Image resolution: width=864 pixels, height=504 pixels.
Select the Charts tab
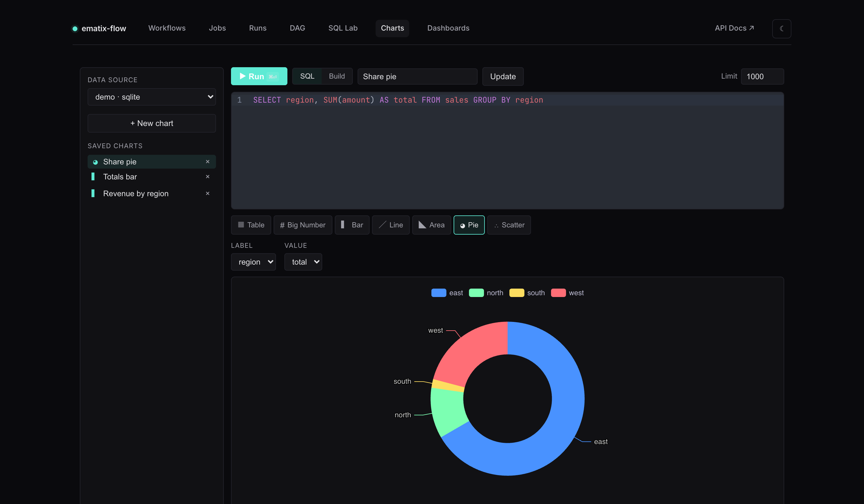(392, 28)
